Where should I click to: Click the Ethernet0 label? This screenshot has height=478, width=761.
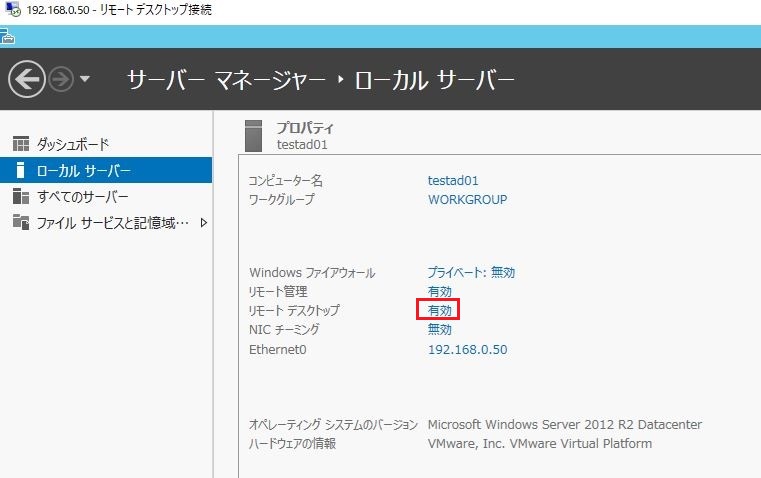(278, 349)
